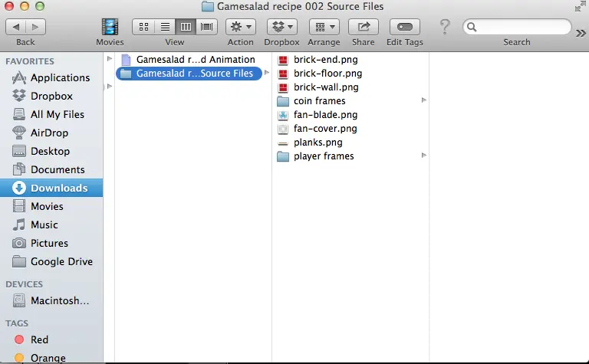Select the Macintosh HD device
This screenshot has height=364, width=589.
click(x=51, y=300)
